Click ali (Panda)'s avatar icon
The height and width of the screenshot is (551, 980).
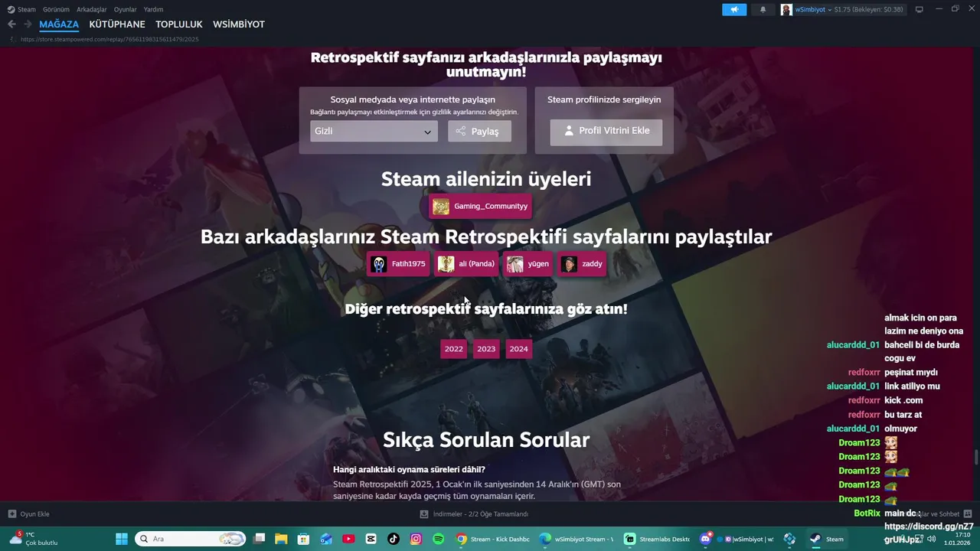coord(446,264)
